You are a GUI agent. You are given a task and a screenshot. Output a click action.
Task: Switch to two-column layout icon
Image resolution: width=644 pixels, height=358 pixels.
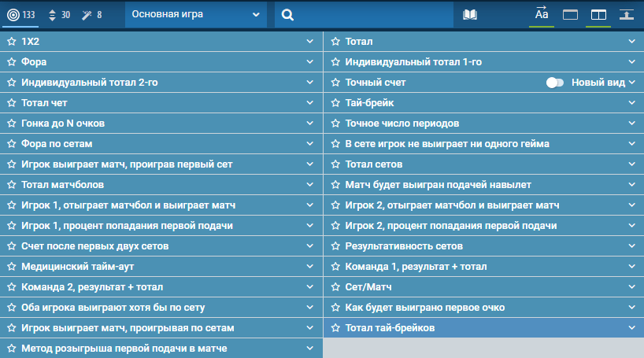click(598, 15)
